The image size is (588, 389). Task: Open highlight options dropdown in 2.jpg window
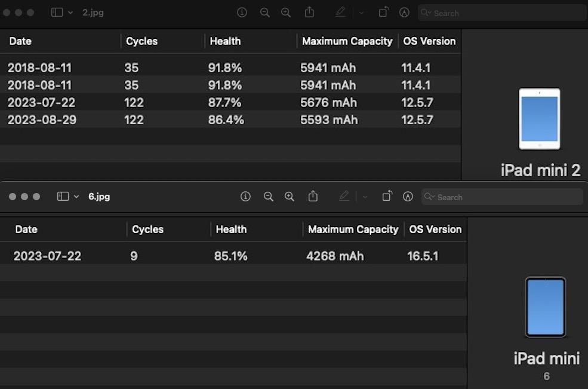click(361, 13)
